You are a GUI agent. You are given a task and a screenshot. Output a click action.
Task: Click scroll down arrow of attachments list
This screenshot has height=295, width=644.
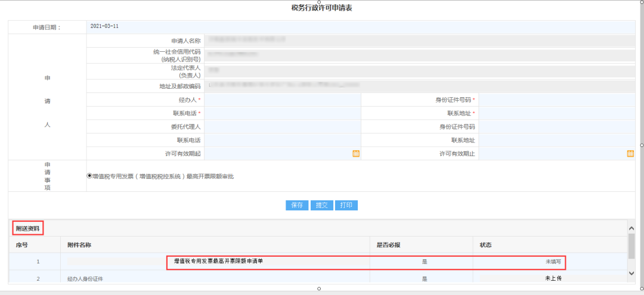coord(631,274)
